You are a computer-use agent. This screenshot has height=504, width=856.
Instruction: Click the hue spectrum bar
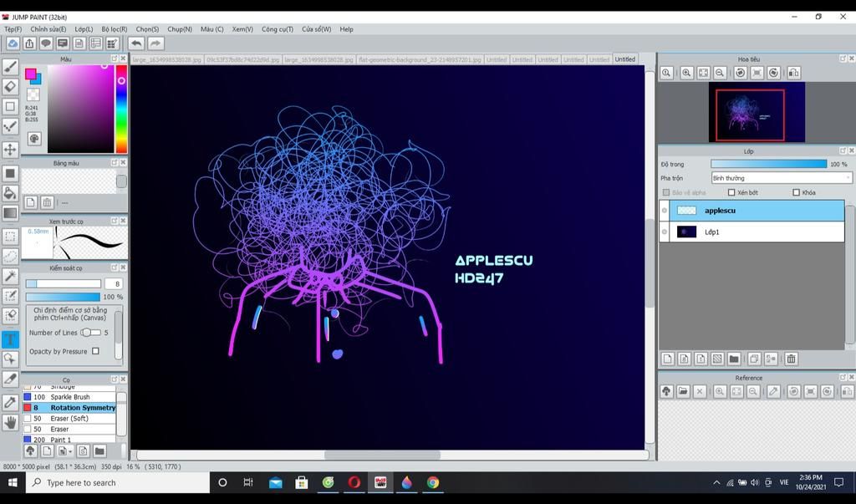coord(121,109)
